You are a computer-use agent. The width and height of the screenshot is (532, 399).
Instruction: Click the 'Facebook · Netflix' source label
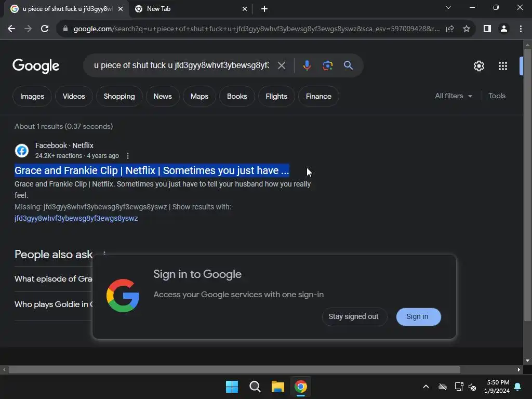point(64,145)
